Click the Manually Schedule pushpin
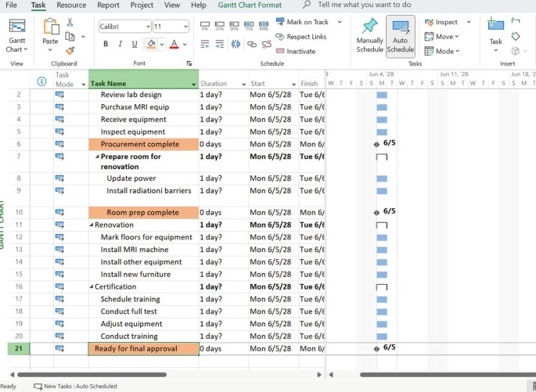Screen dimensions: 536x392 click(x=369, y=36)
